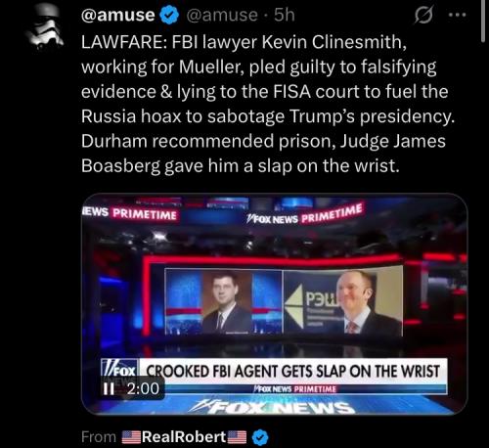Open the gray @amuse handle link
489x448 pixels.
(x=222, y=16)
